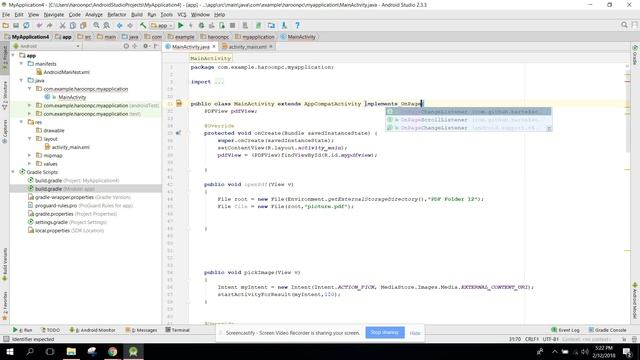Click the Cut scissors icon
640x360 pixels.
point(62,25)
